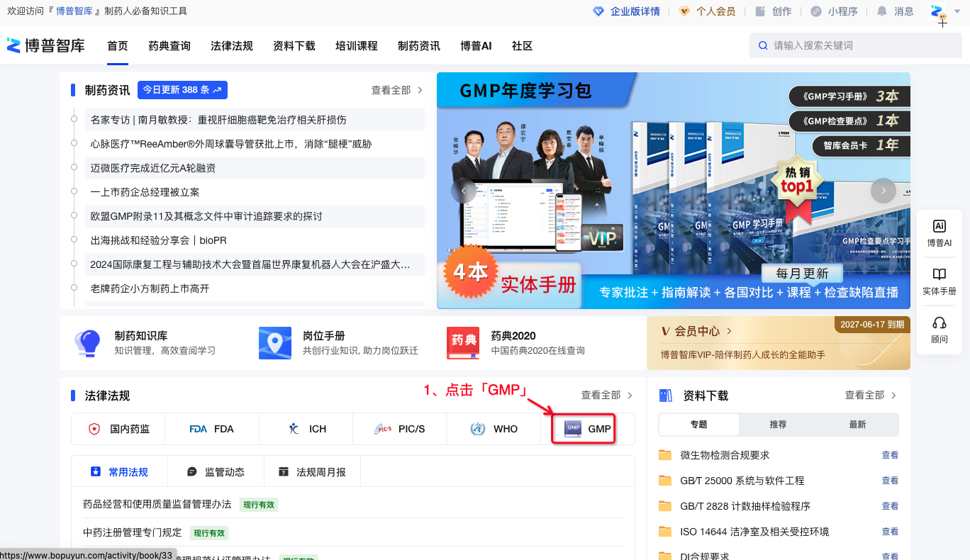Viewport: 970px width, 560px height.
Task: Click the 博普智库 link in welcome text
Action: [x=74, y=11]
